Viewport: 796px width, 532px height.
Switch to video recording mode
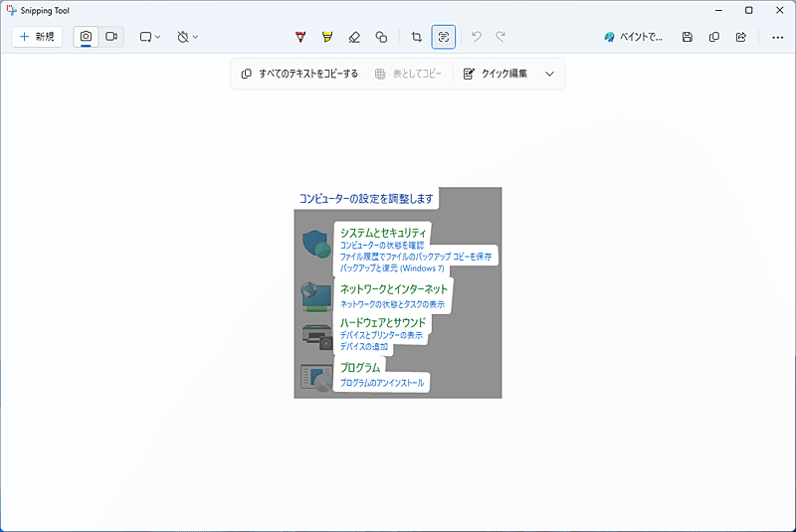tap(111, 37)
